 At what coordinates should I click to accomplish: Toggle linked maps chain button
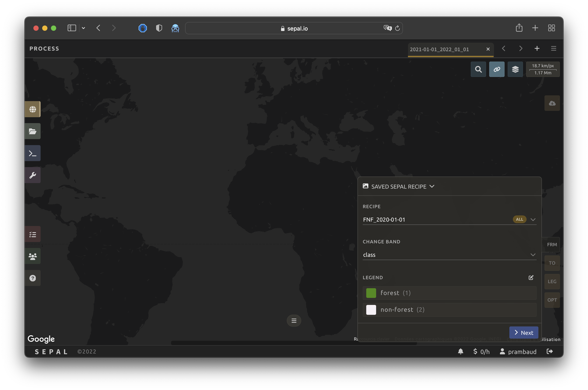497,69
